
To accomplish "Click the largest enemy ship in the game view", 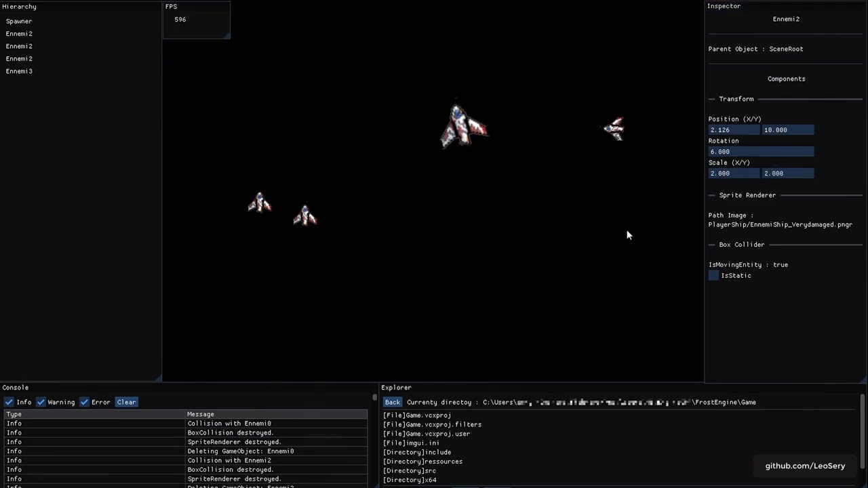I will pos(463,125).
